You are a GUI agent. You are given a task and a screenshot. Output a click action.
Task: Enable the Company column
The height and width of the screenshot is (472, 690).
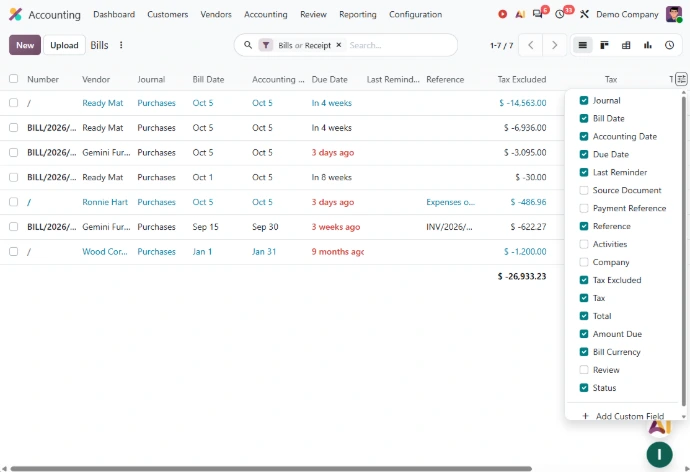click(584, 262)
